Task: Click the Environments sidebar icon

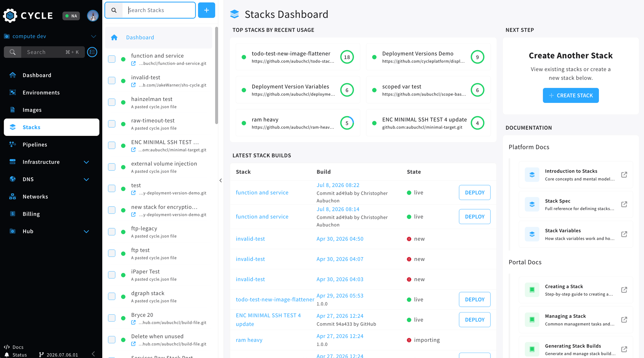Action: 13,92
